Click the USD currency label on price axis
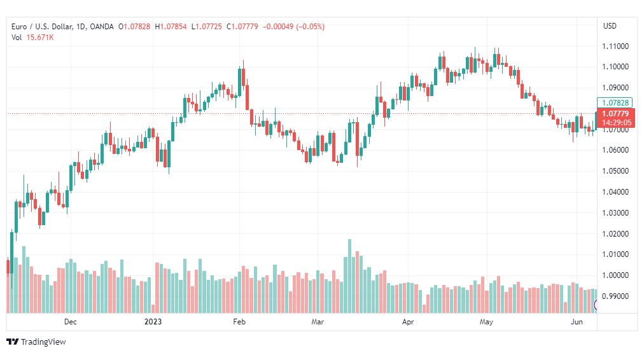 coord(610,26)
